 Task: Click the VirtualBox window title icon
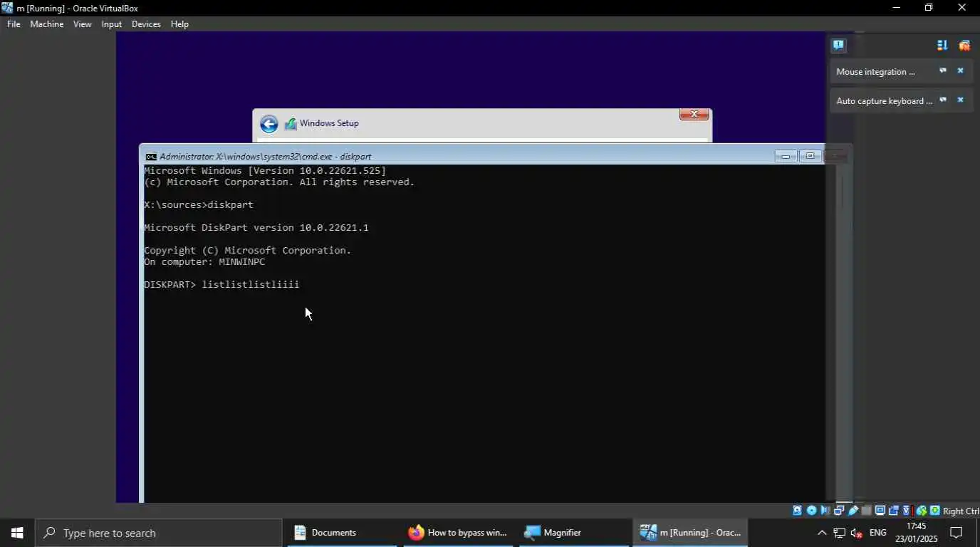click(x=7, y=8)
